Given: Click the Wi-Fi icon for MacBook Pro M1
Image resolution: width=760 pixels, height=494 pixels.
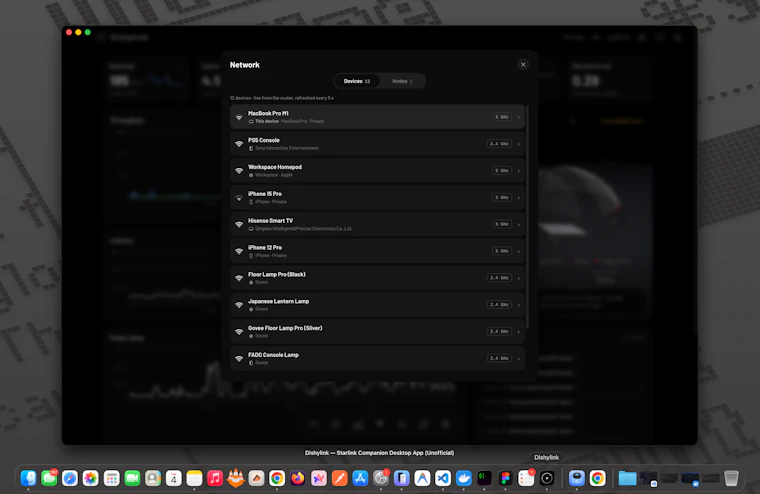Looking at the screenshot, I should click(x=239, y=117).
